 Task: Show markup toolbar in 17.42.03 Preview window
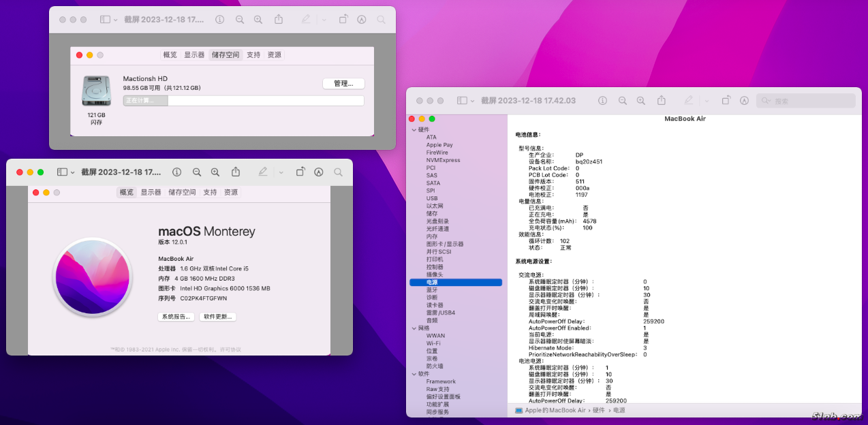(x=744, y=100)
